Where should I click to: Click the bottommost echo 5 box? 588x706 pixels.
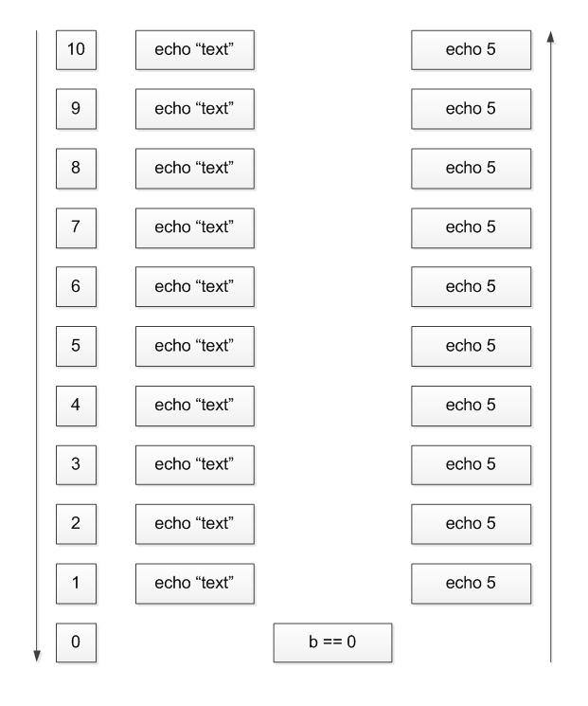[471, 584]
